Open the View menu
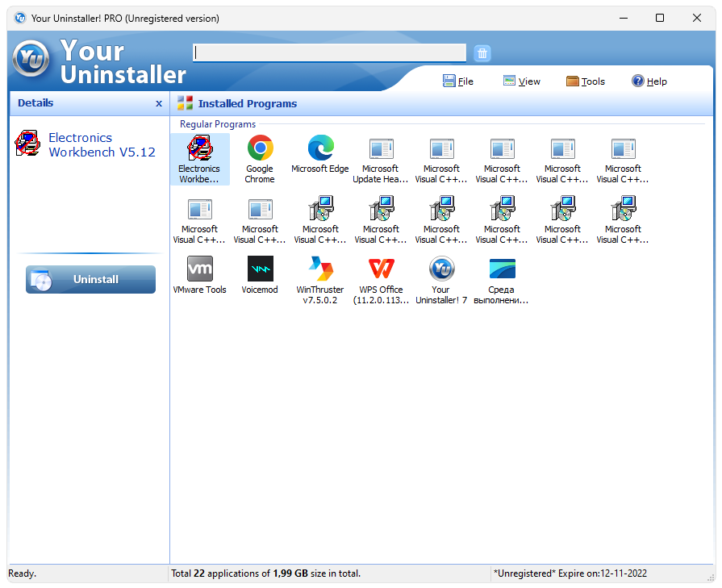 522,81
